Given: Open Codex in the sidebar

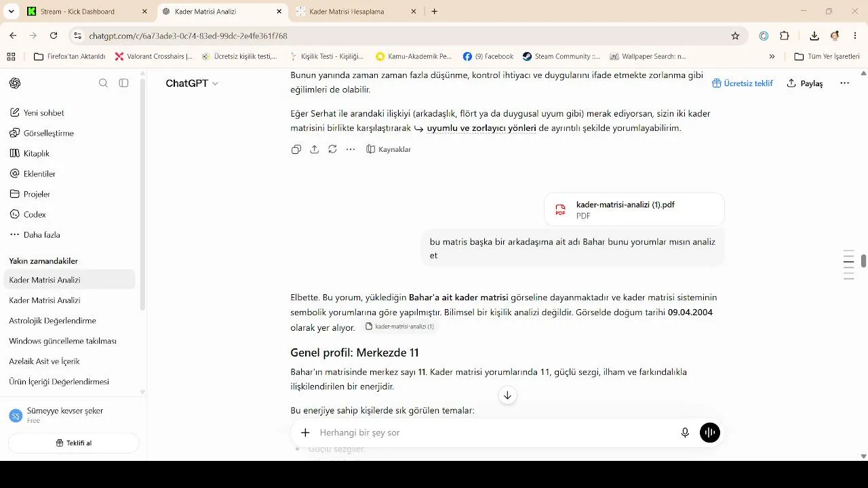Looking at the screenshot, I should coord(69,214).
